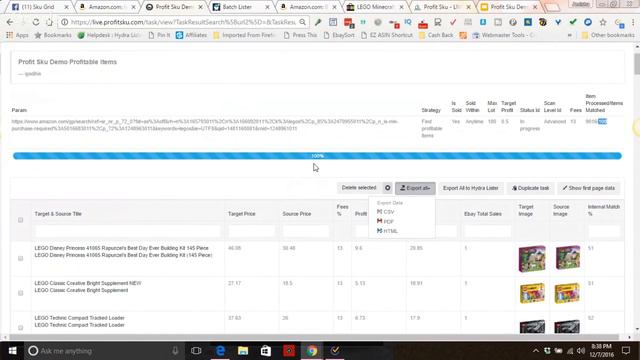This screenshot has width=640, height=360.
Task: Open the Rapunzel set target image thumbnail
Action: pyautogui.click(x=532, y=259)
